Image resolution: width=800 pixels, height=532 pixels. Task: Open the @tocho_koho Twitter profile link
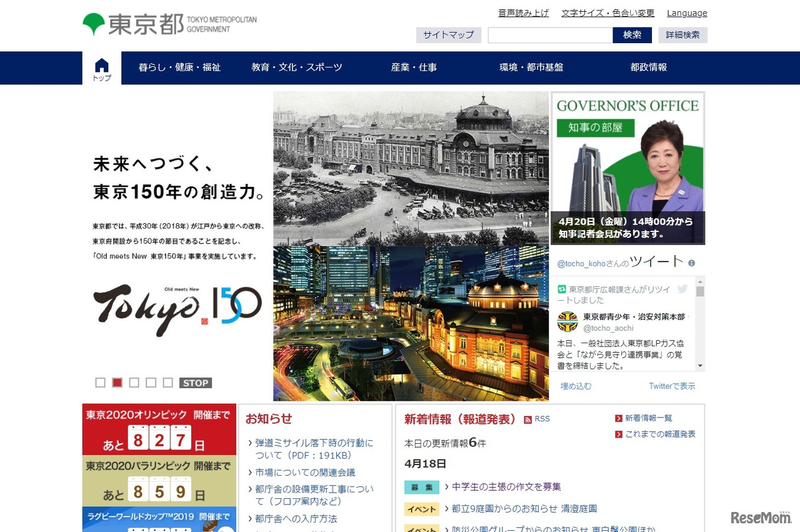click(x=581, y=264)
